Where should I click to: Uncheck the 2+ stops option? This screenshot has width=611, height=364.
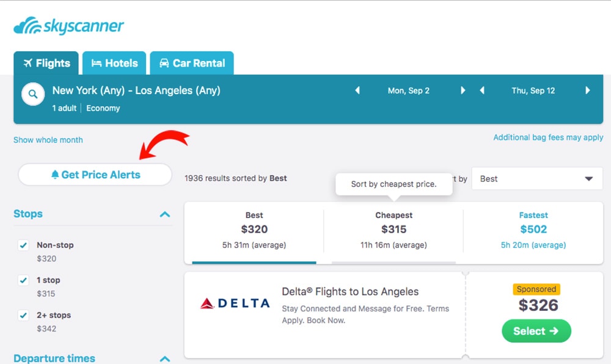click(23, 315)
